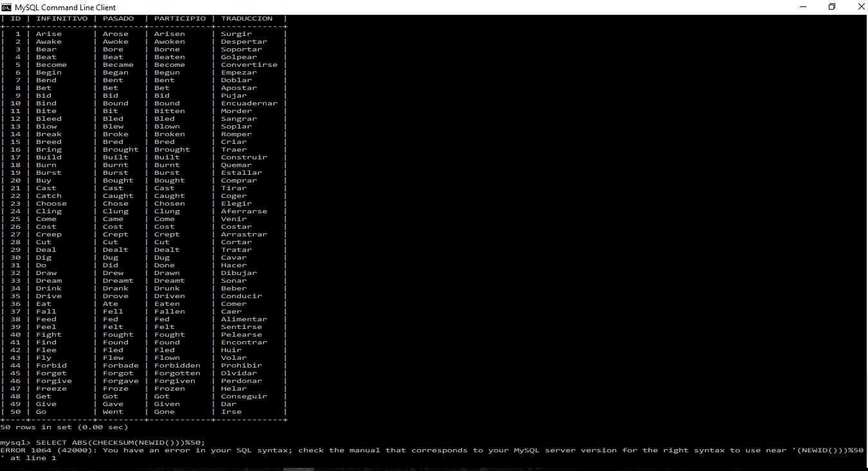Select the participle 'Done'

click(x=164, y=265)
